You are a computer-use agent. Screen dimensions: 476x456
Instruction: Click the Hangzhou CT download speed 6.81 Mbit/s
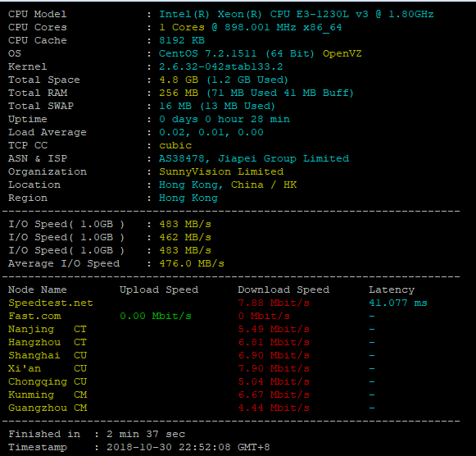274,342
